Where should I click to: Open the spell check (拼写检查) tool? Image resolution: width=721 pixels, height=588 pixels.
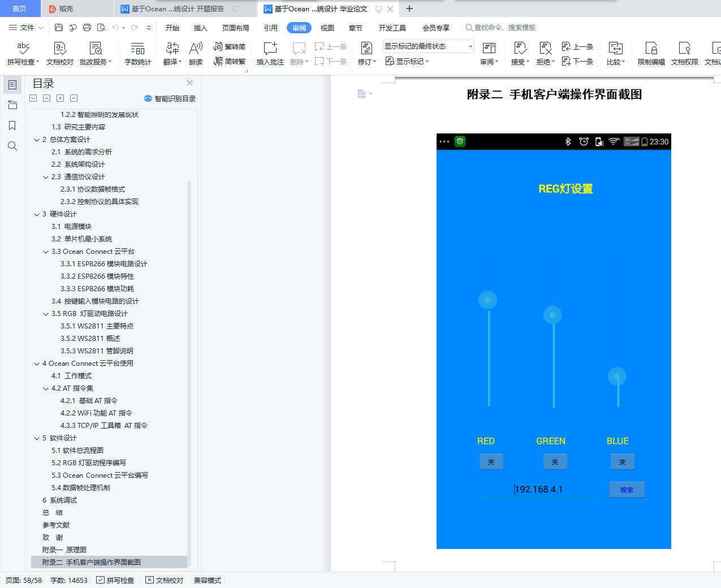pos(23,54)
